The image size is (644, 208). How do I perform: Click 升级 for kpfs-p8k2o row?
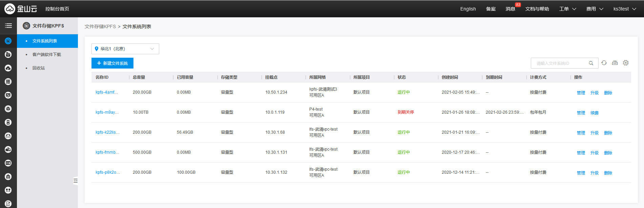(x=595, y=173)
